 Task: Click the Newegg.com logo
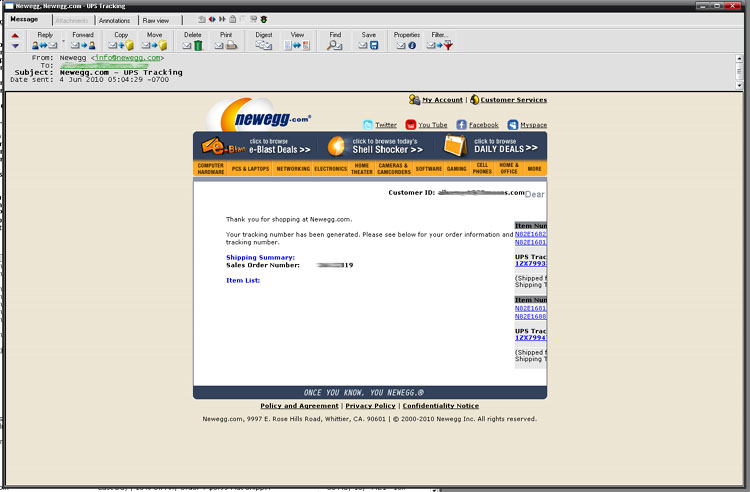[x=259, y=115]
